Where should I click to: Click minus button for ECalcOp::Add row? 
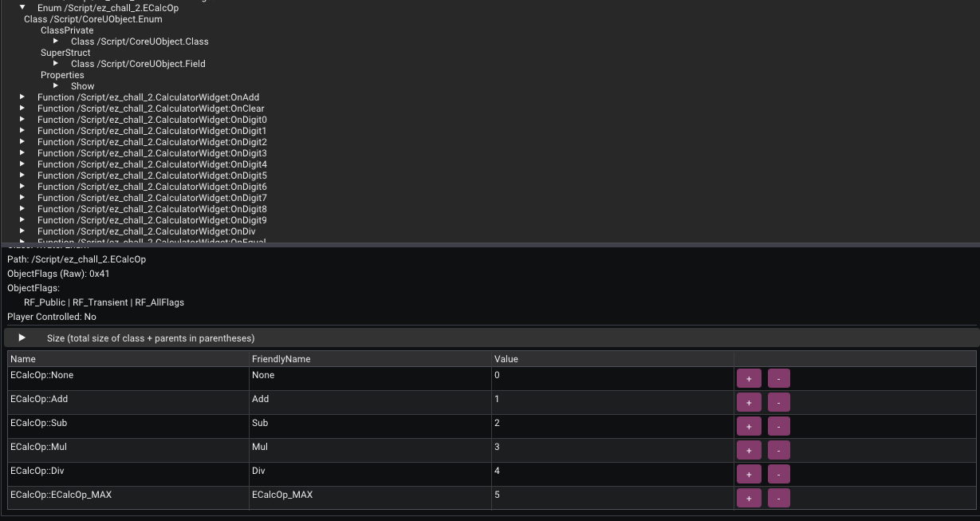pyautogui.click(x=778, y=402)
